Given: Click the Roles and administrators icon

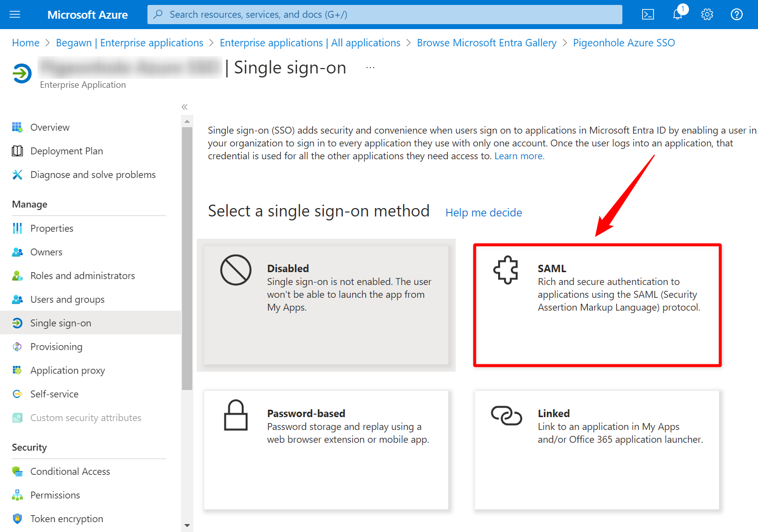Looking at the screenshot, I should 17,276.
